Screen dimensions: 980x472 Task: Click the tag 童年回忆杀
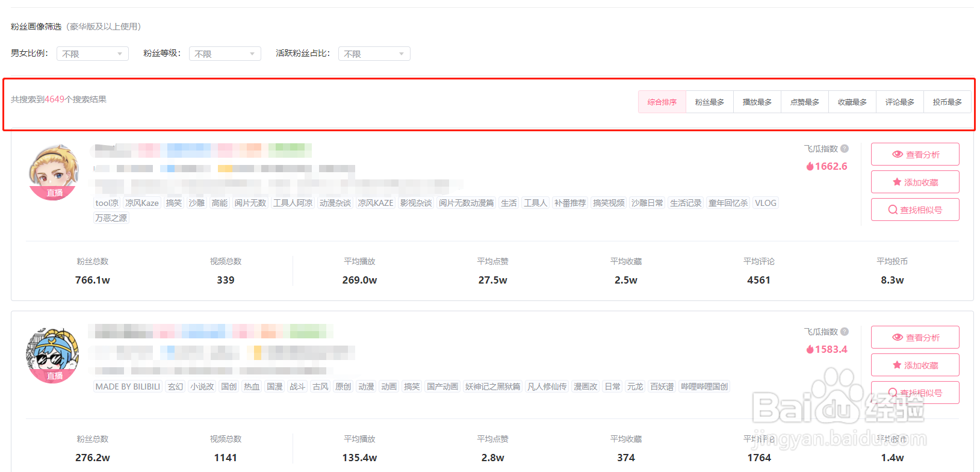point(728,203)
